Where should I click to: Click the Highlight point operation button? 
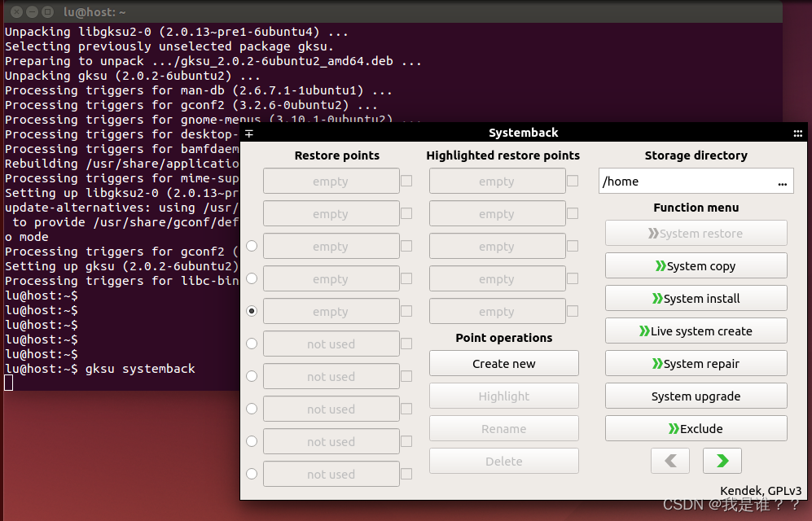pos(504,396)
